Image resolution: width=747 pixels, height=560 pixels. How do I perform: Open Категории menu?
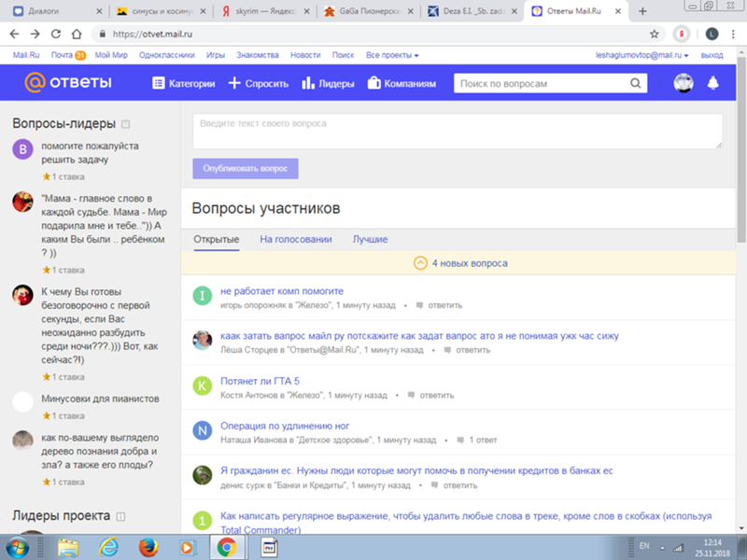point(183,83)
